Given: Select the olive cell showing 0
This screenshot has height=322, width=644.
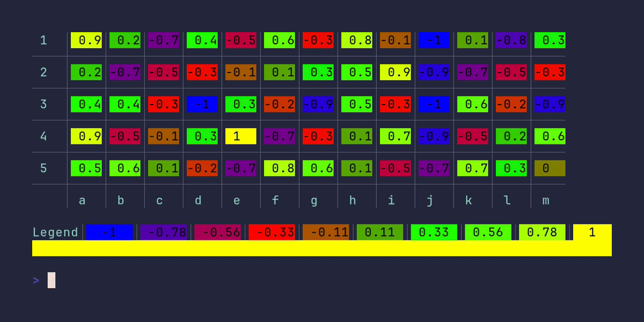Looking at the screenshot, I should pyautogui.click(x=550, y=169).
